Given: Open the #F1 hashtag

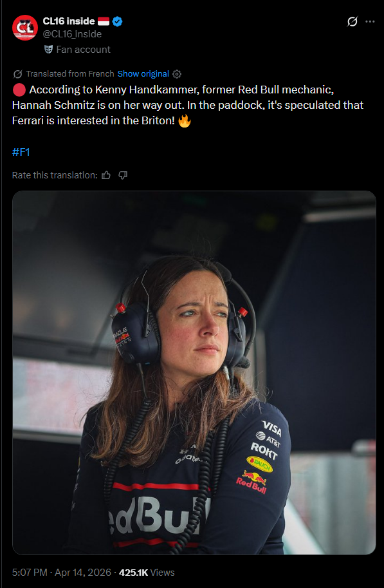Looking at the screenshot, I should tap(21, 152).
